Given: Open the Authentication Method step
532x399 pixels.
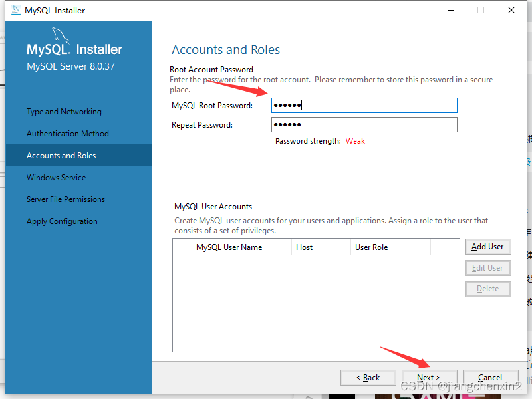Looking at the screenshot, I should [68, 134].
